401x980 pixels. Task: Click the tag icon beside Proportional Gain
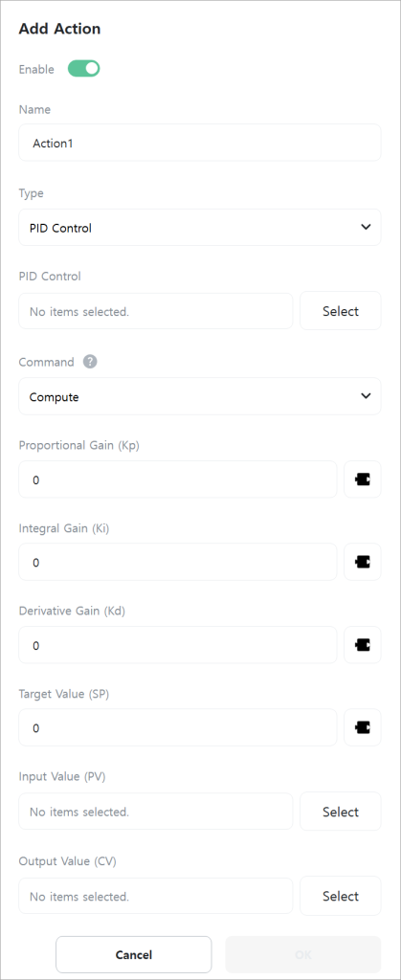[x=363, y=479]
